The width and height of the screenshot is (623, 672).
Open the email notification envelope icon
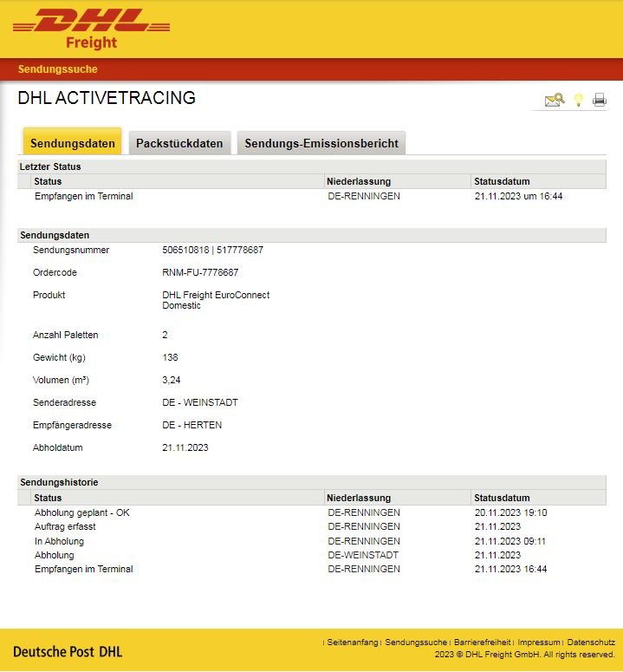tap(555, 100)
